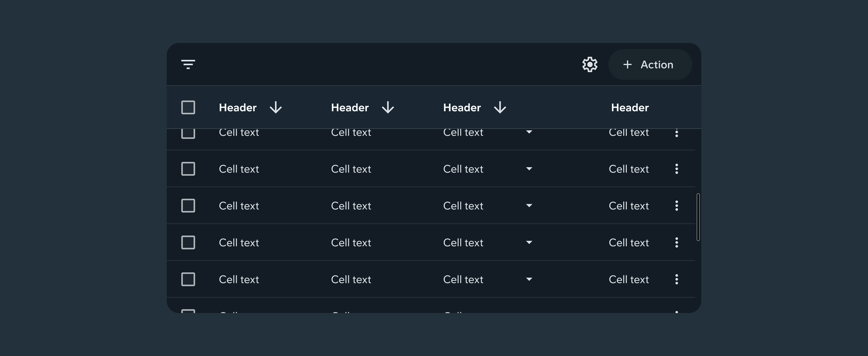Check the fifth row checkbox

click(188, 279)
